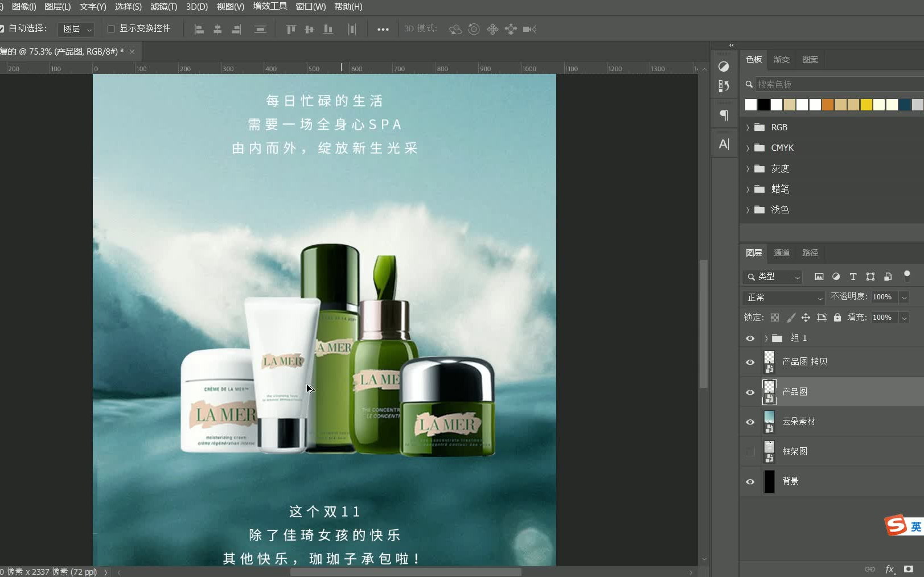Hide the 背景 layer
The image size is (924, 577).
click(750, 481)
